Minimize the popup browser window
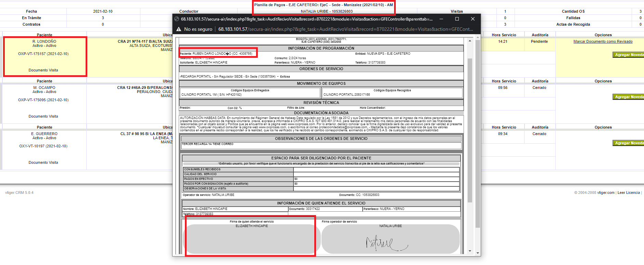The height and width of the screenshot is (265, 644). [x=441, y=19]
